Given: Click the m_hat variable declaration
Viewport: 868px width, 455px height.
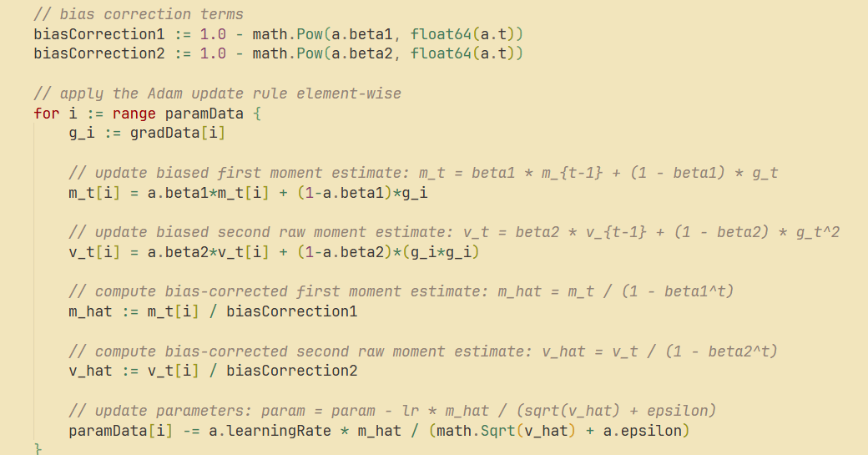Looking at the screenshot, I should [90, 311].
